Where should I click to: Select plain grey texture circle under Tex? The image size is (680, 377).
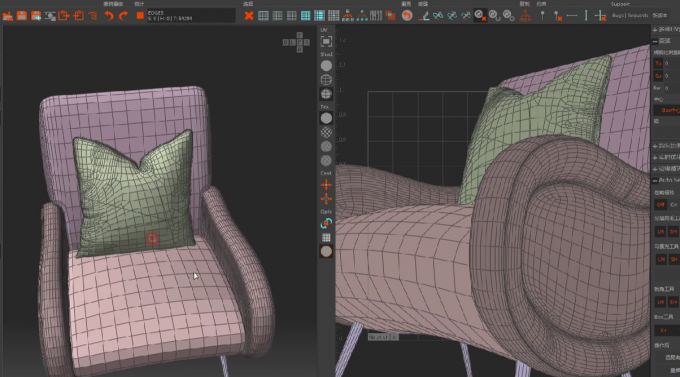pos(326,118)
